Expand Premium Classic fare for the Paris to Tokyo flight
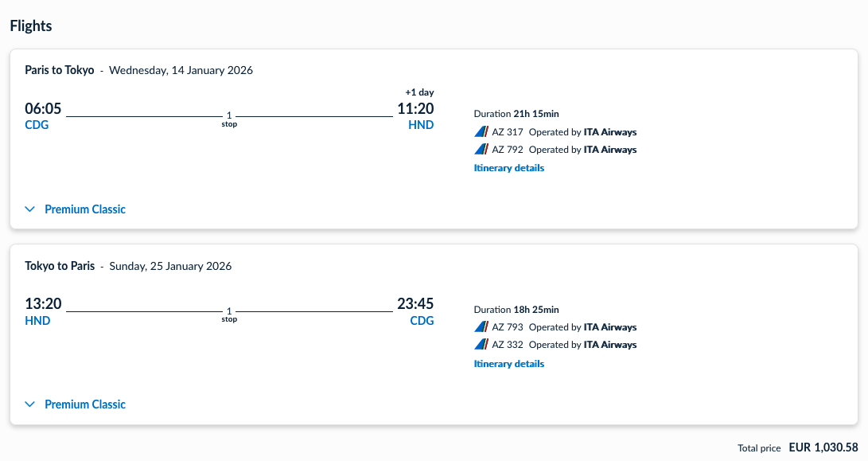The width and height of the screenshot is (868, 461). click(x=85, y=209)
